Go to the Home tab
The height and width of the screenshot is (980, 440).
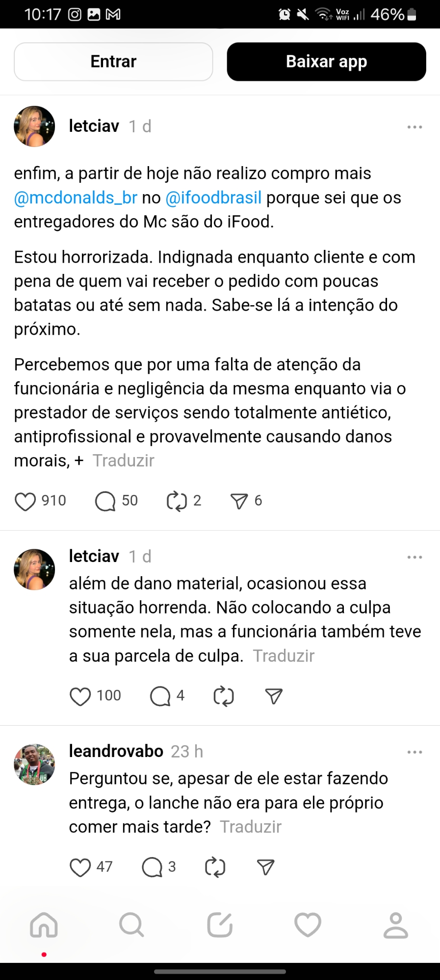point(44,925)
